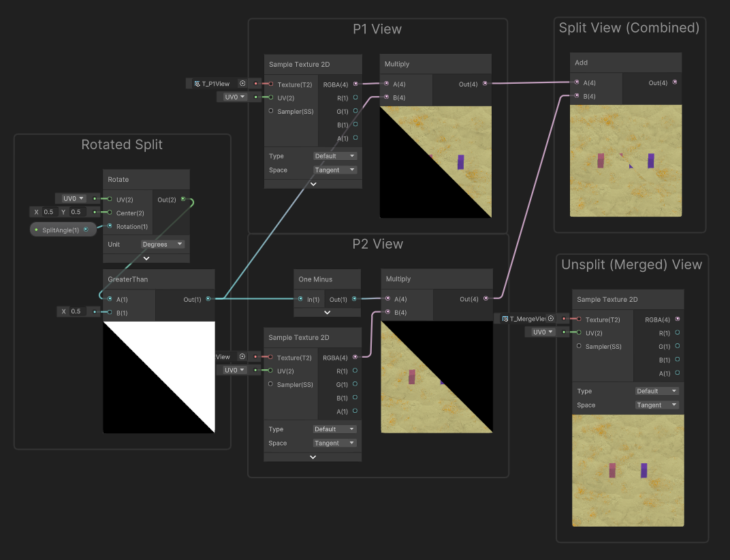The width and height of the screenshot is (730, 560).
Task: Click GreaterThan node Out(1) output port
Action: [x=208, y=298]
